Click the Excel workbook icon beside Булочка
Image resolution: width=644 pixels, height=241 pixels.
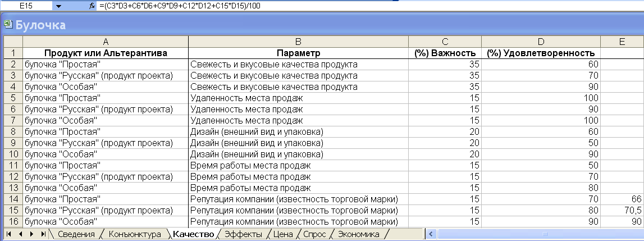[x=8, y=25]
